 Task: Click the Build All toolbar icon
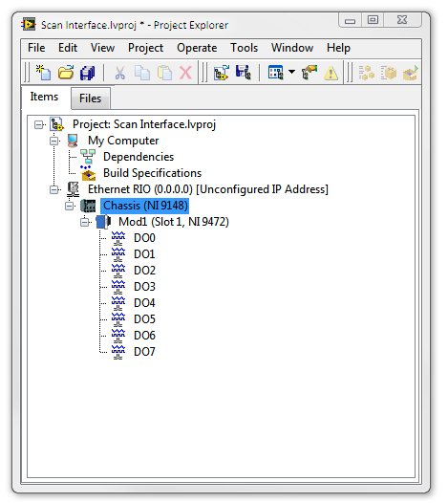[366, 73]
